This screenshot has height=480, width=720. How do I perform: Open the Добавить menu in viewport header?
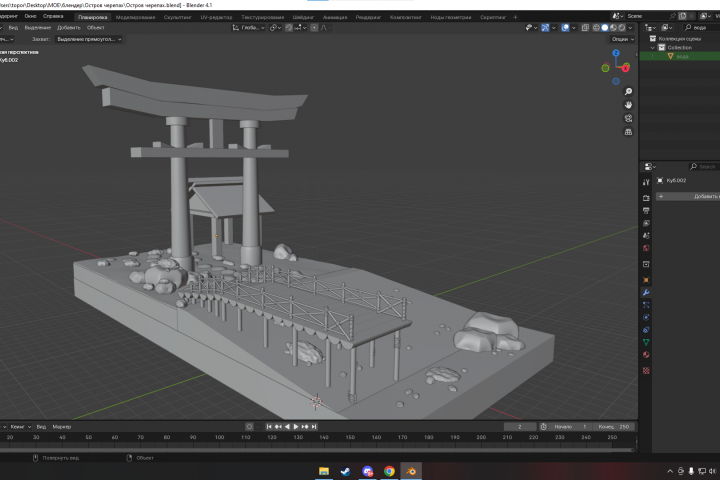coord(68,28)
